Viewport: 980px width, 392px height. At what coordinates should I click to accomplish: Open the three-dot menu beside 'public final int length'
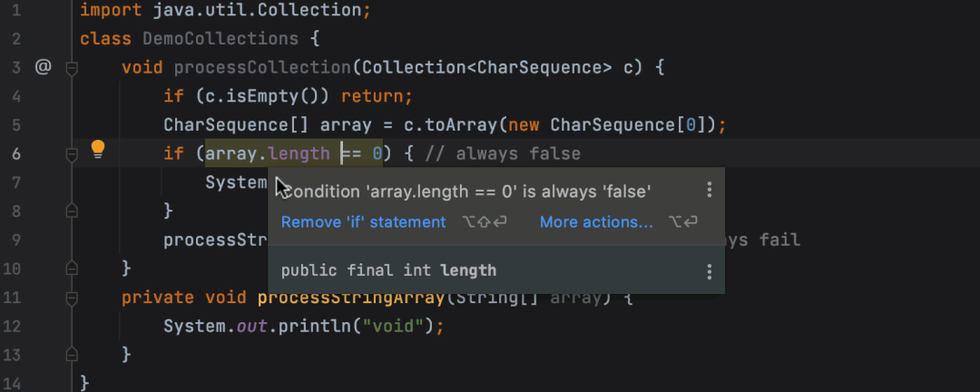(x=709, y=271)
